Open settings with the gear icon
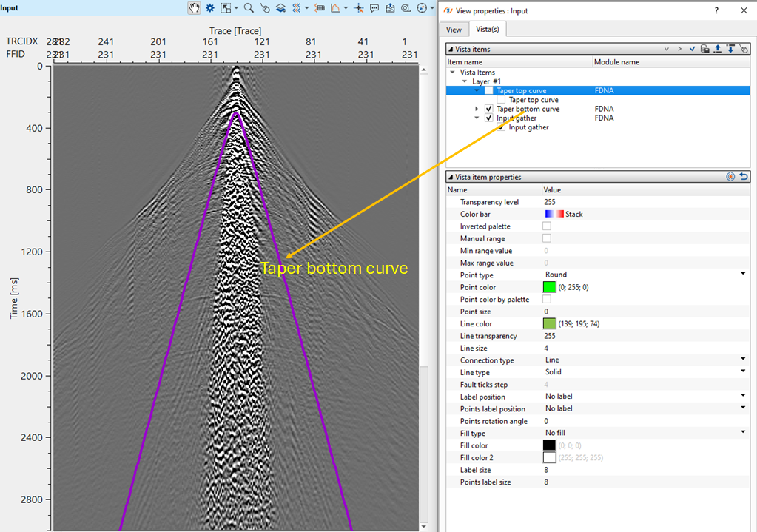The width and height of the screenshot is (757, 532). (x=210, y=7)
